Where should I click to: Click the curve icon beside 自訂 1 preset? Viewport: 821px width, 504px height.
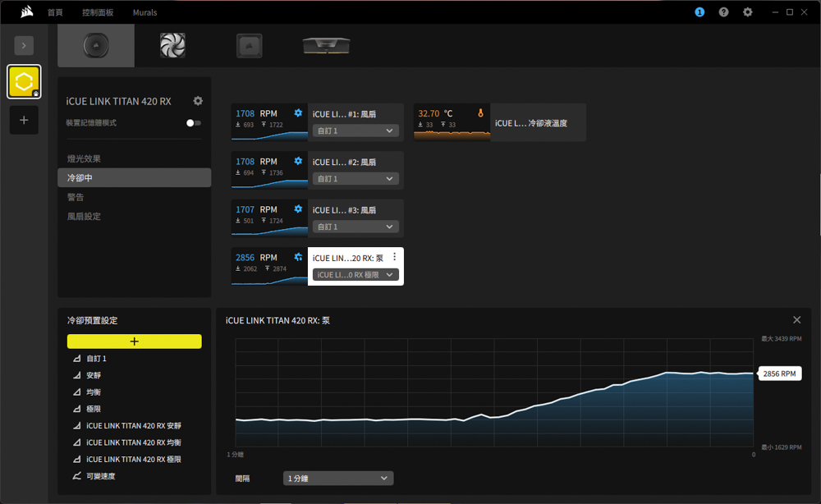pyautogui.click(x=77, y=359)
